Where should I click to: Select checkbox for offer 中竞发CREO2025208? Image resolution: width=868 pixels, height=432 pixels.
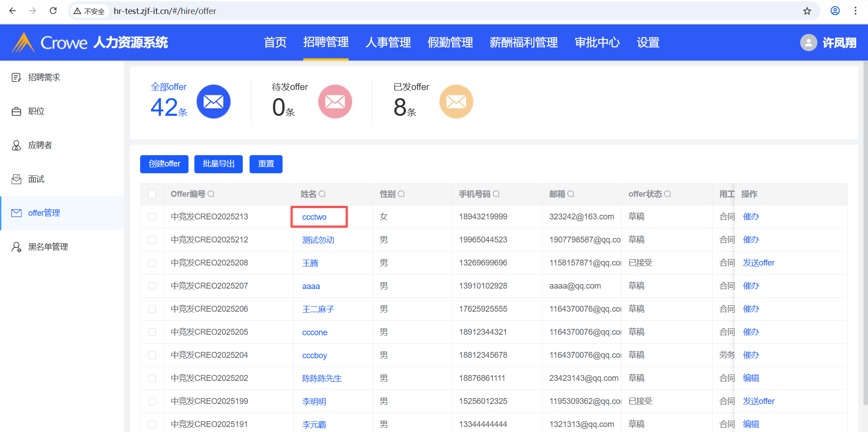click(x=152, y=263)
